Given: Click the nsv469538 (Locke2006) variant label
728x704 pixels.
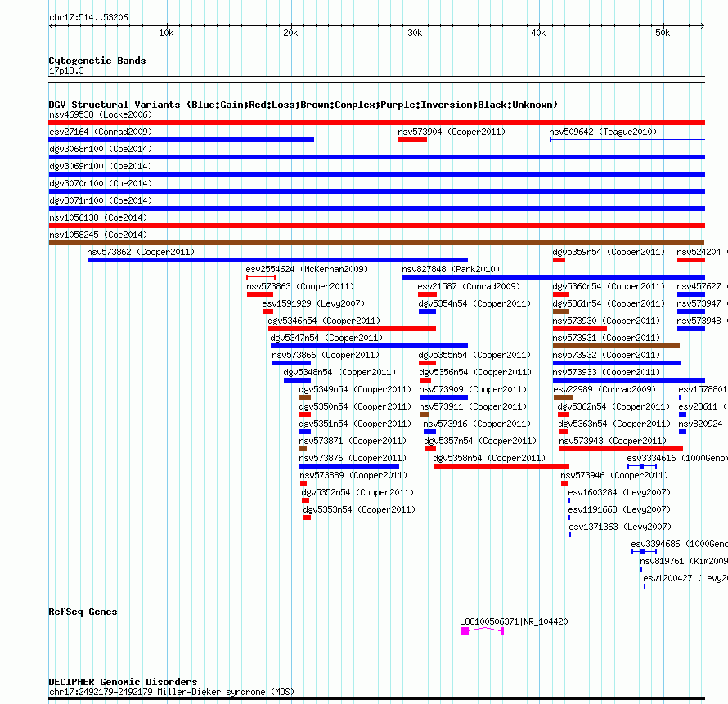Looking at the screenshot, I should pyautogui.click(x=101, y=114).
